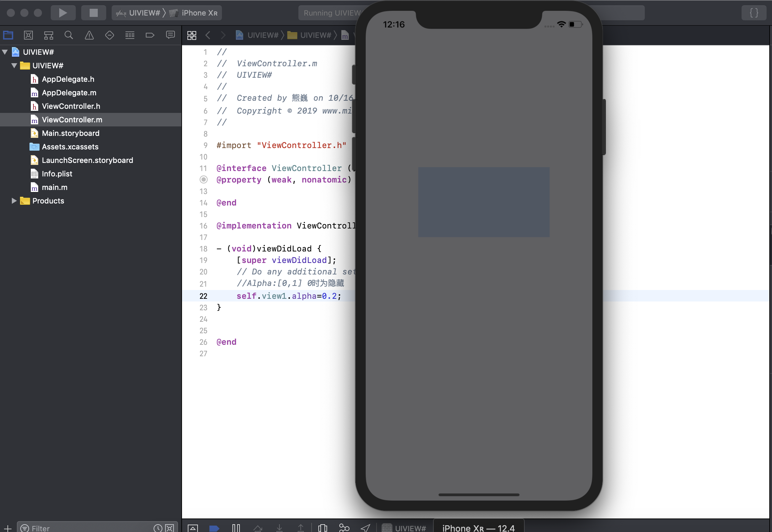Open the UIVIEW# scheme selector
Viewport: 772px width, 532px height.
coord(139,13)
